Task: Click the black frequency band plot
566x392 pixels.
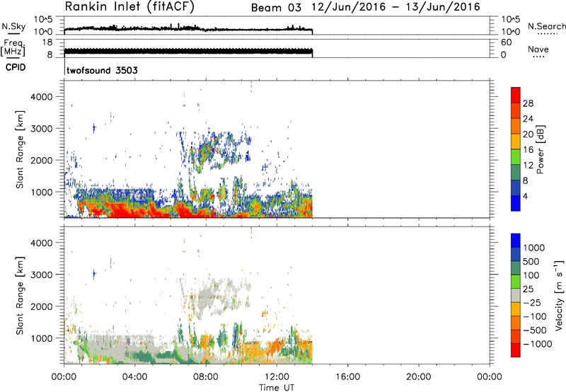Action: point(188,52)
